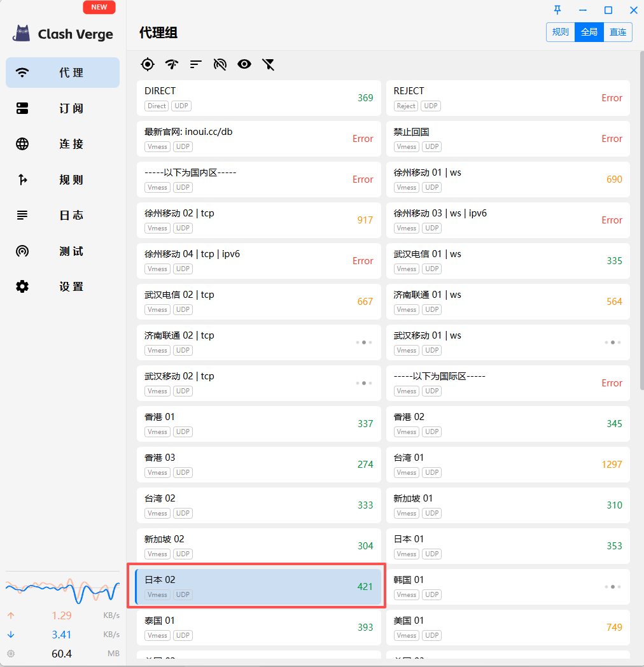Open the proxy sorting icon
Screen dimensions: 644x667
(x=195, y=64)
